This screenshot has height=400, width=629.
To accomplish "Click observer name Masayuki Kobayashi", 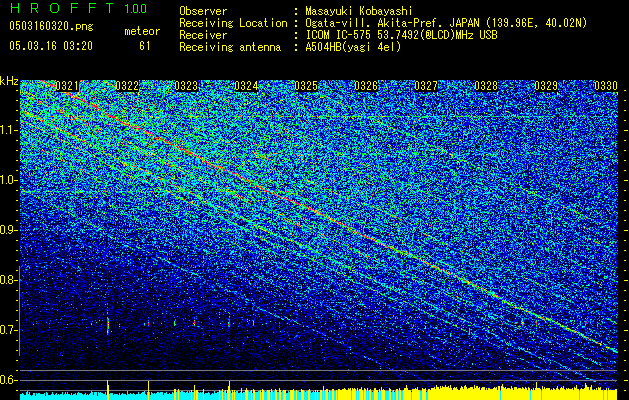I will click(359, 11).
